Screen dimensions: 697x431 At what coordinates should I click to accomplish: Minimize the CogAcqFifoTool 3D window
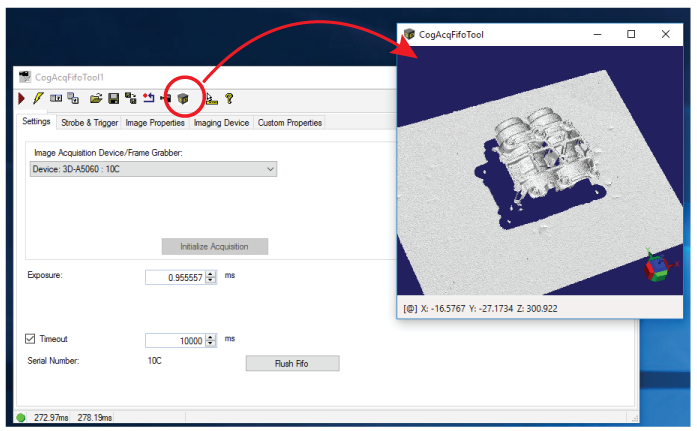(597, 34)
